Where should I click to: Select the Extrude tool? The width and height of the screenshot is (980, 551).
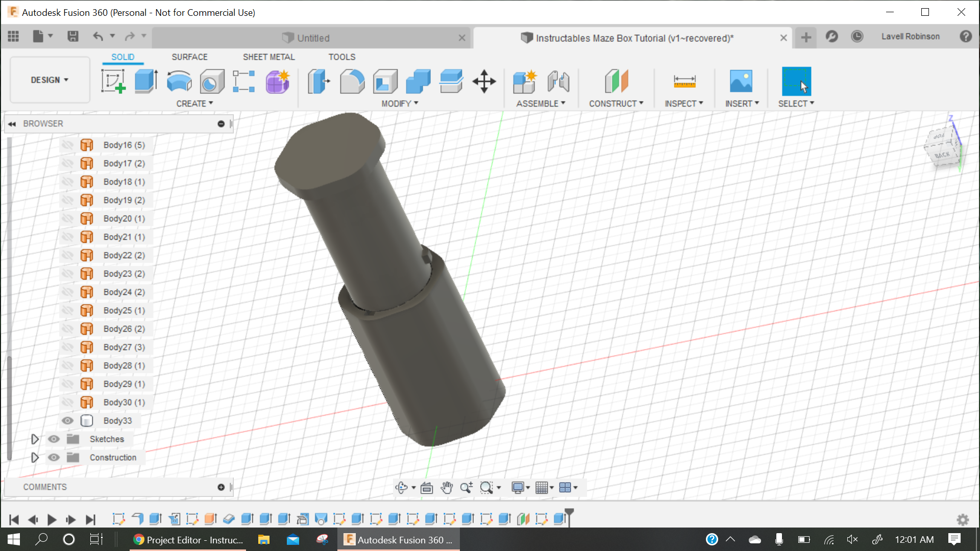click(146, 81)
